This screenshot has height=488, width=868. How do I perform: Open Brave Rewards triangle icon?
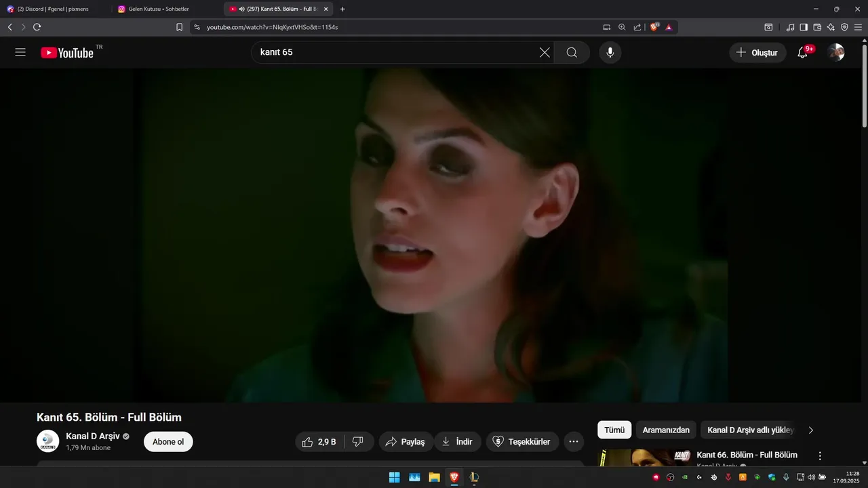tap(669, 27)
